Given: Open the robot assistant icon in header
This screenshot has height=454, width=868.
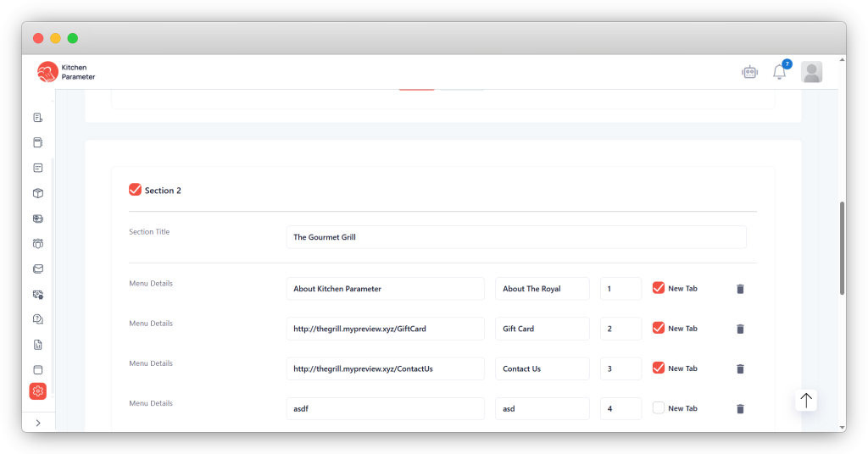Looking at the screenshot, I should tap(749, 73).
